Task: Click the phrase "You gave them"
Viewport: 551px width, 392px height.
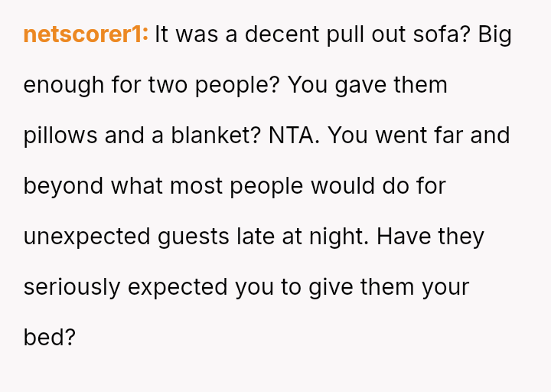Action: click(368, 85)
